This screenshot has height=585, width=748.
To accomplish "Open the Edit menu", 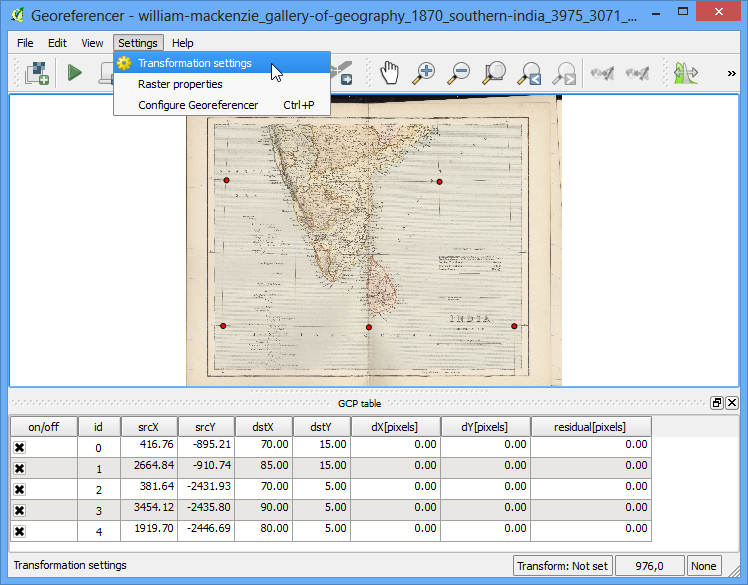I will pyautogui.click(x=57, y=43).
